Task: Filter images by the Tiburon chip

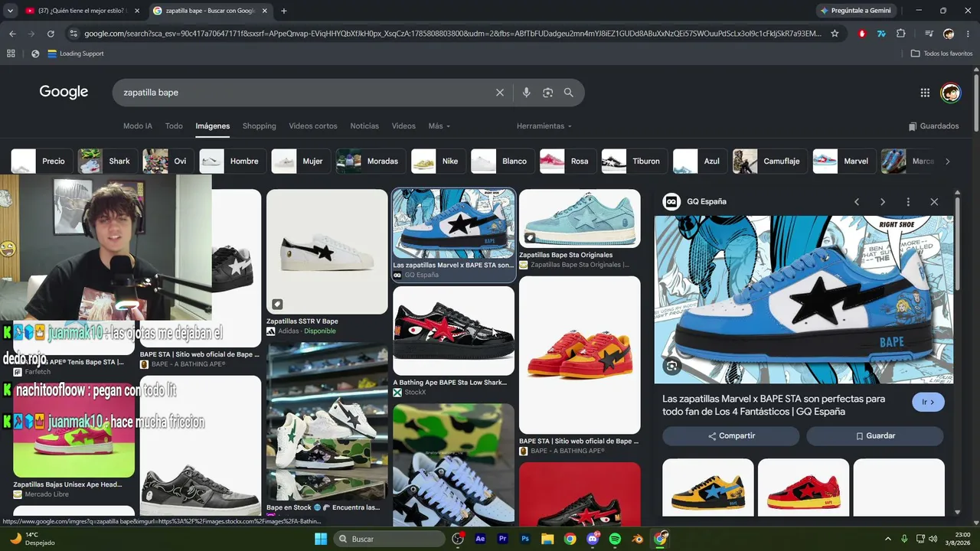Action: (632, 161)
